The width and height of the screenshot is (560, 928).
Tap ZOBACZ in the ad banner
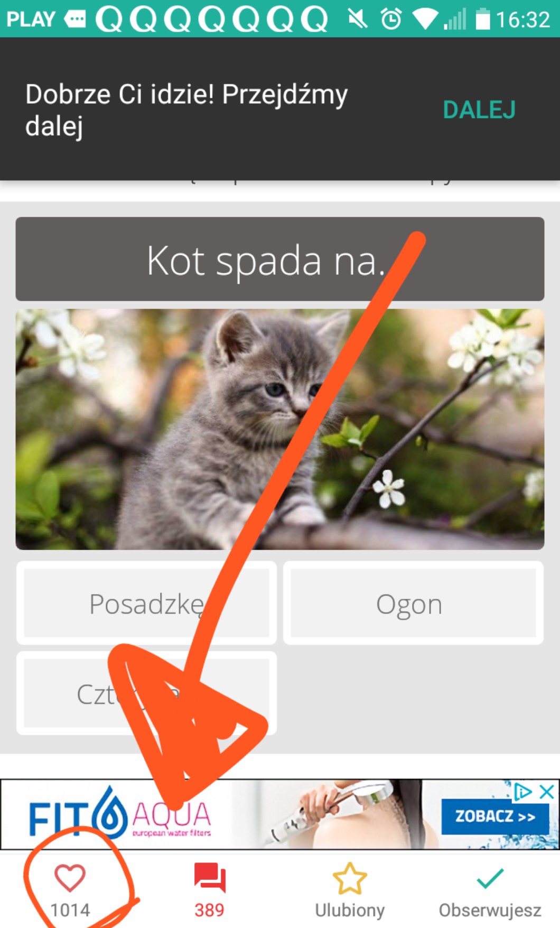[495, 816]
